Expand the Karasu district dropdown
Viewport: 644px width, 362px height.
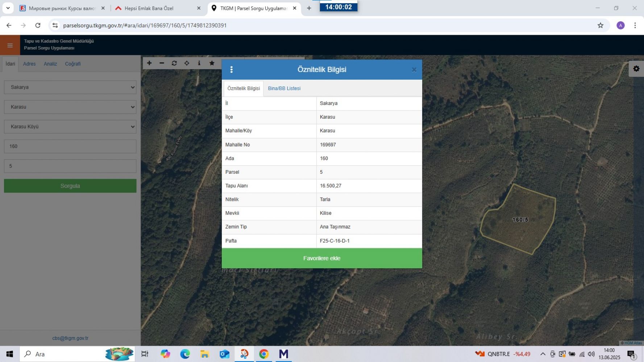coord(70,107)
